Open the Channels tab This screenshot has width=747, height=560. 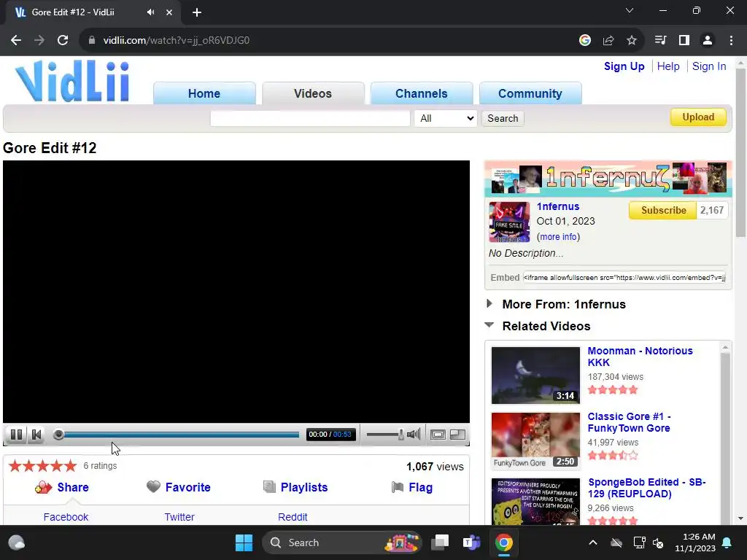tap(422, 93)
